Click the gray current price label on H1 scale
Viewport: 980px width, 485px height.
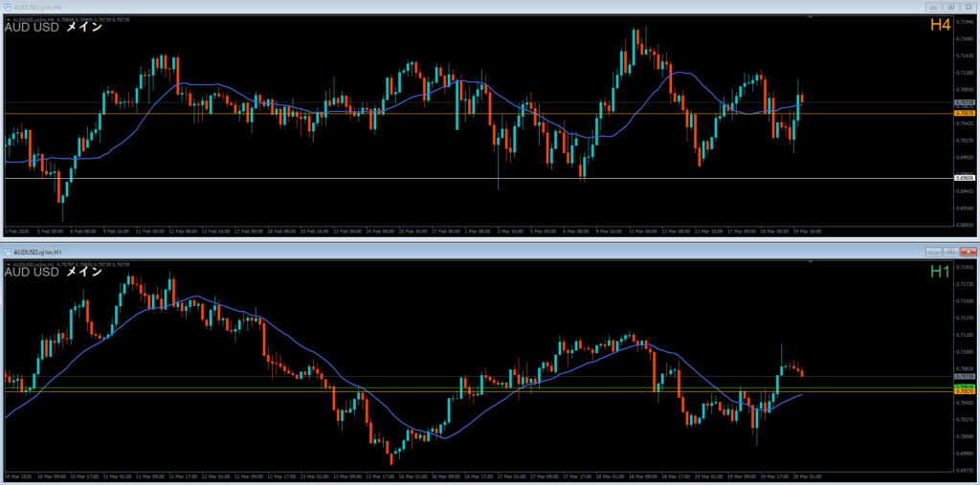tap(965, 377)
